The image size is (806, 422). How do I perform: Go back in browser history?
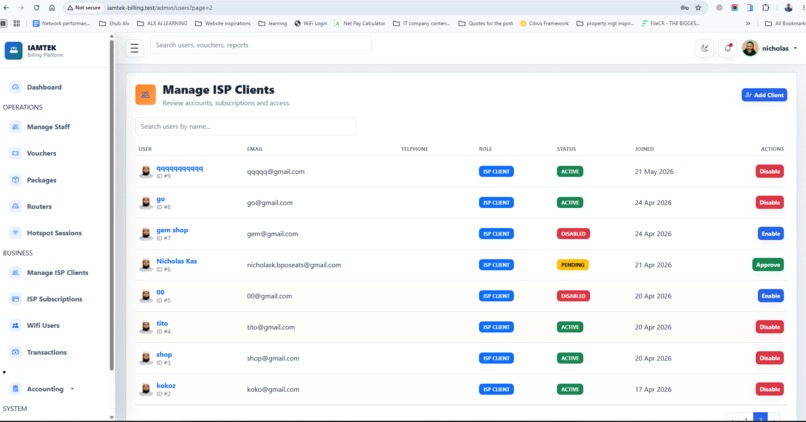coord(6,8)
